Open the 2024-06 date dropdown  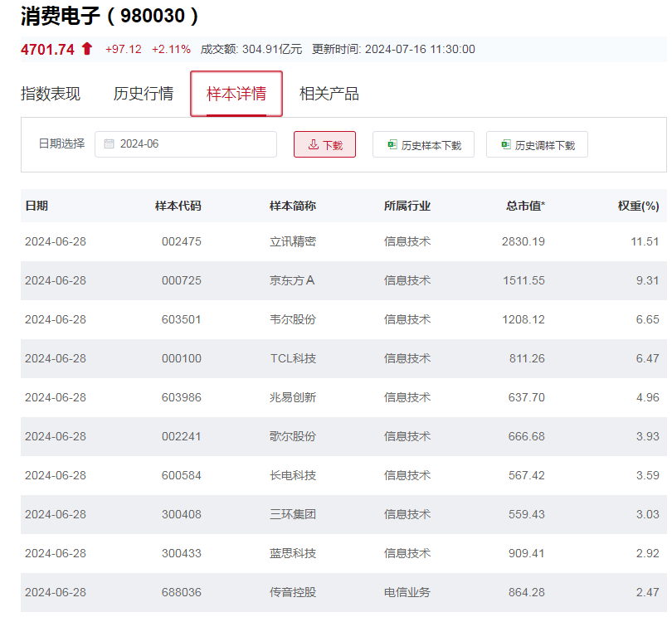point(186,143)
